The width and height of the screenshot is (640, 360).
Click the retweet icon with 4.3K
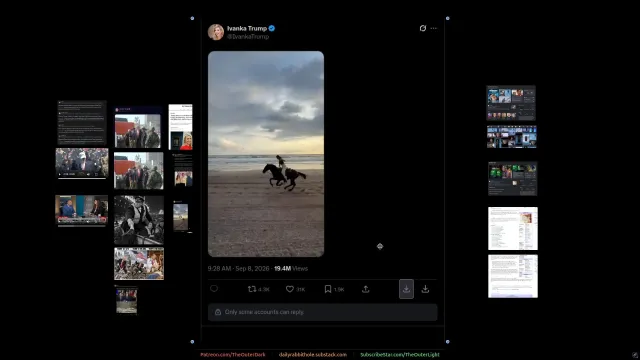pyautogui.click(x=252, y=289)
